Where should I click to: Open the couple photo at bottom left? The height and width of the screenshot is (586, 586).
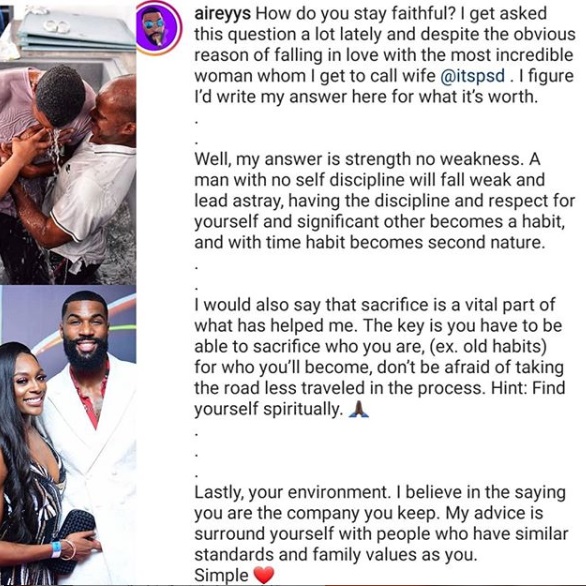68,435
